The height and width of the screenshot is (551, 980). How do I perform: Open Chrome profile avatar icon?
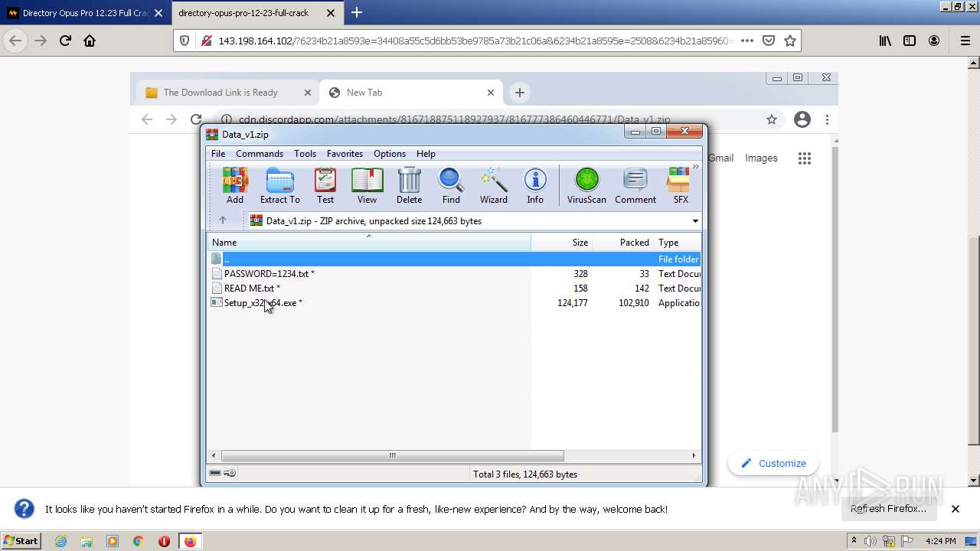[802, 119]
